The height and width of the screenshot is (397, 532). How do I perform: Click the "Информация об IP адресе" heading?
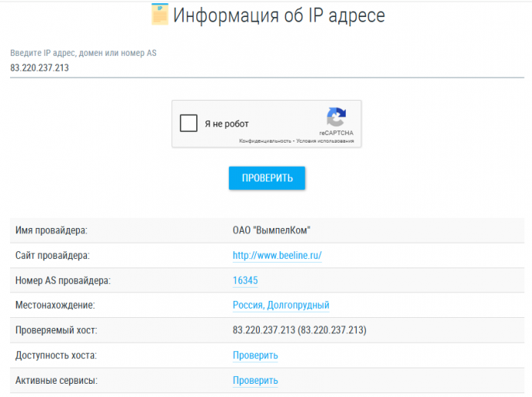[279, 16]
